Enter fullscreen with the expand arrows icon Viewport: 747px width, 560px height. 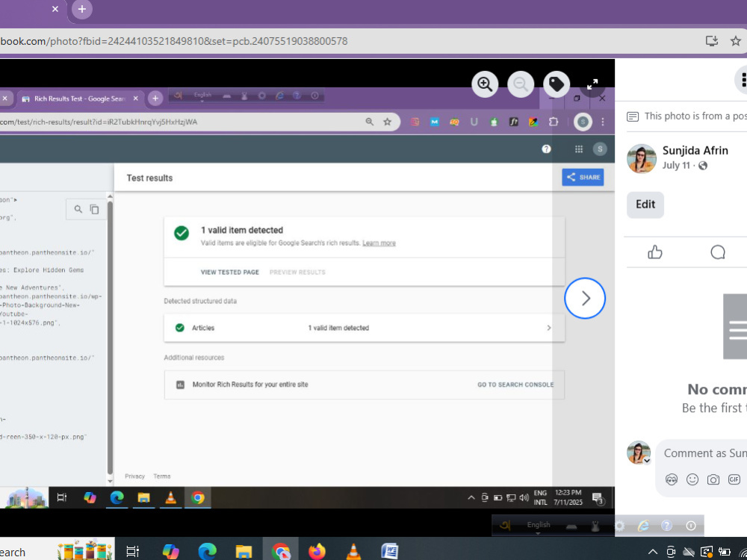pyautogui.click(x=592, y=84)
